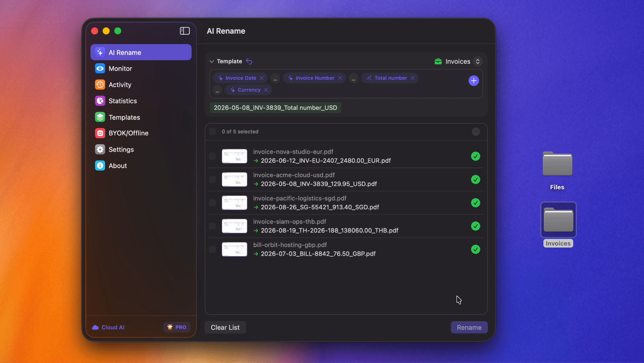644x363 pixels.
Task: Click green status check for invoice-pacific-logistics-sgd.pdf
Action: point(475,203)
